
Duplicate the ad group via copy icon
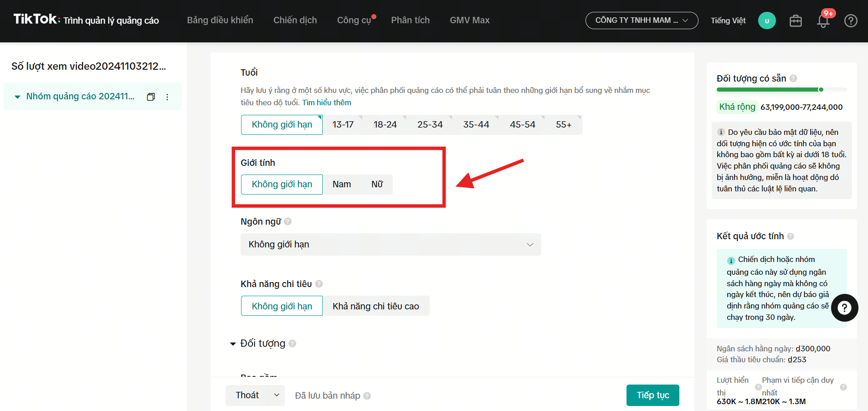click(151, 97)
